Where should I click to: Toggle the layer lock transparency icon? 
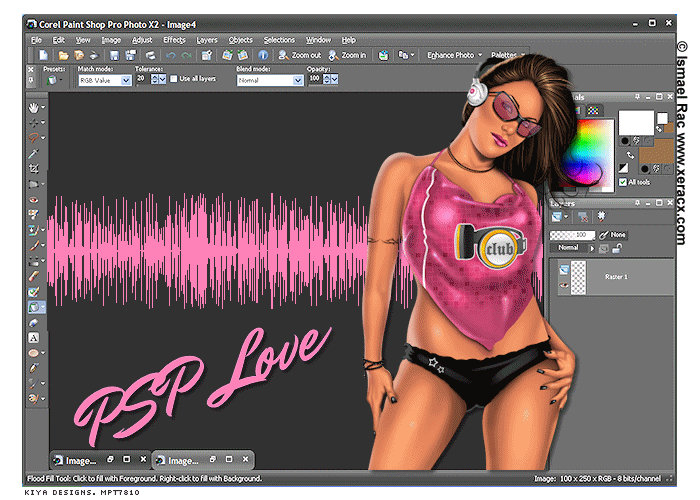pos(617,248)
